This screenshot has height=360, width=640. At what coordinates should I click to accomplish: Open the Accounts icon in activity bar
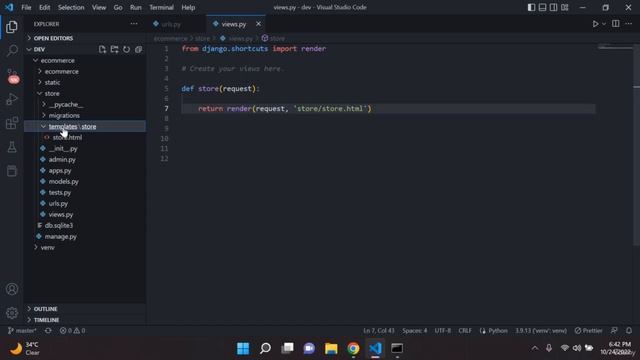pos(12,289)
